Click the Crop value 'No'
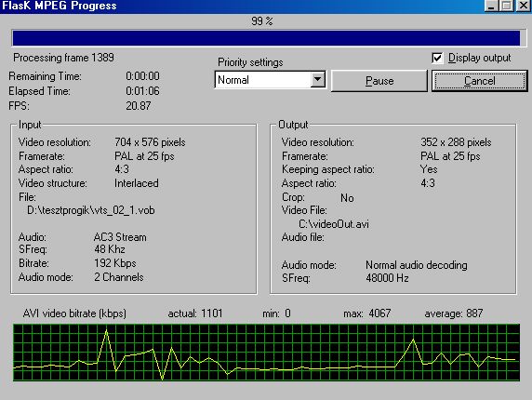 click(347, 198)
